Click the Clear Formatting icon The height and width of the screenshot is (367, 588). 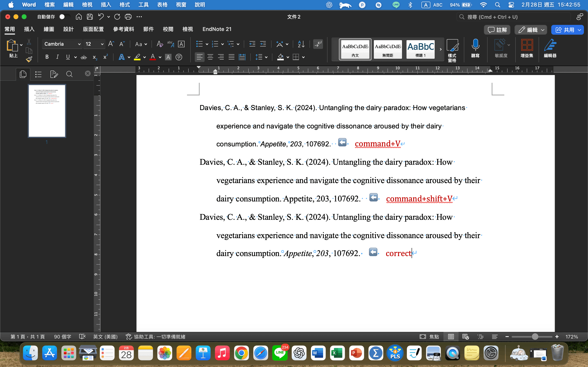pos(160,44)
